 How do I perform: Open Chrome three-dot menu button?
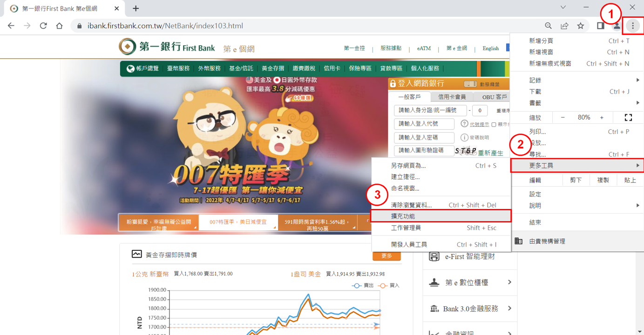pos(632,26)
